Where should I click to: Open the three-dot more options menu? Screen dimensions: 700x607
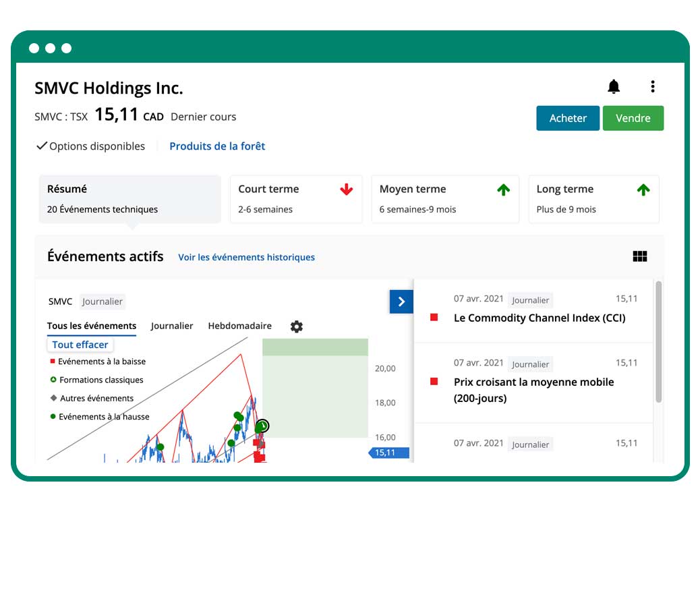point(653,86)
